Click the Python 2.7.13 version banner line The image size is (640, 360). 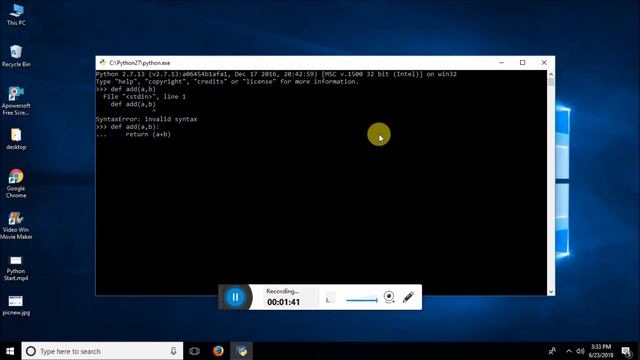(x=276, y=74)
